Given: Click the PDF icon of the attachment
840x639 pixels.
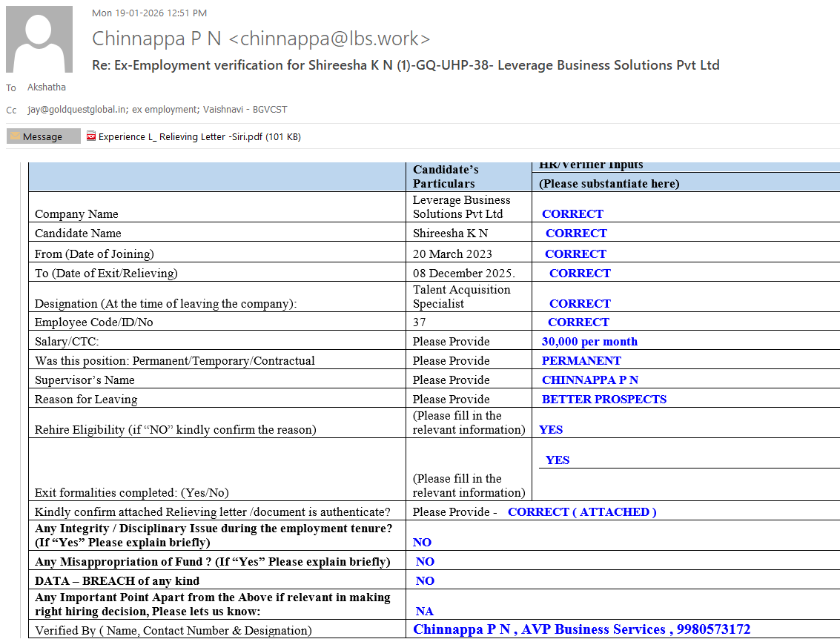Looking at the screenshot, I should [x=91, y=136].
